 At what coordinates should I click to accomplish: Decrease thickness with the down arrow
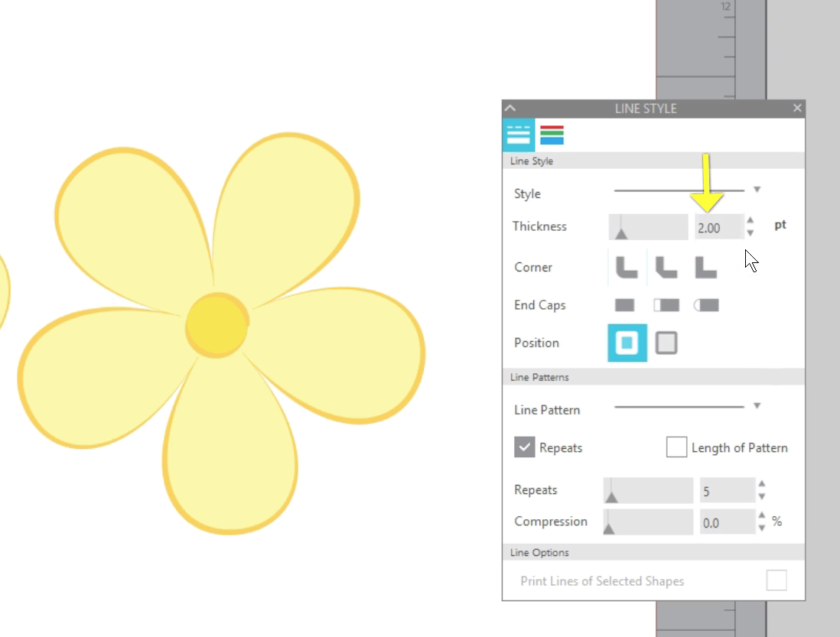pyautogui.click(x=750, y=232)
